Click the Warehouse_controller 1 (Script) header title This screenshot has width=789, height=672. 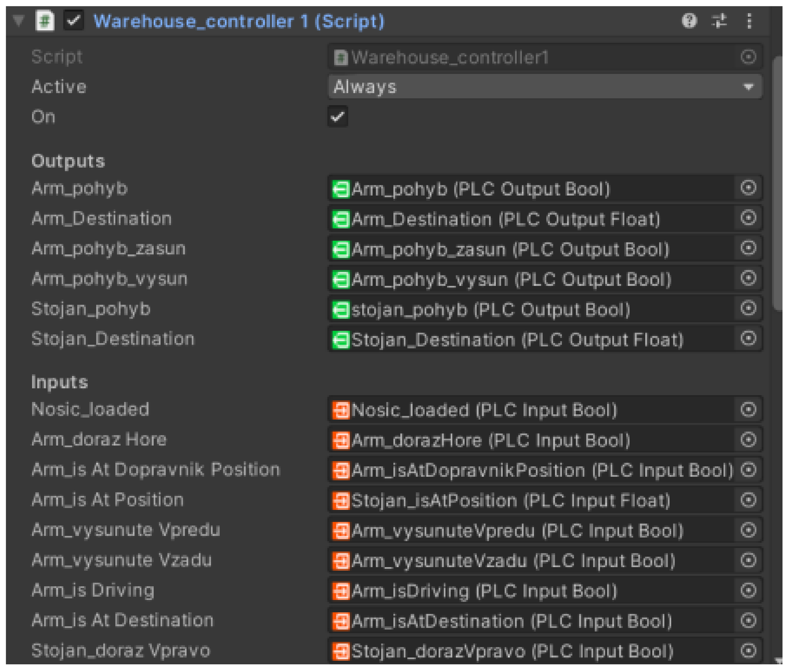click(x=239, y=21)
